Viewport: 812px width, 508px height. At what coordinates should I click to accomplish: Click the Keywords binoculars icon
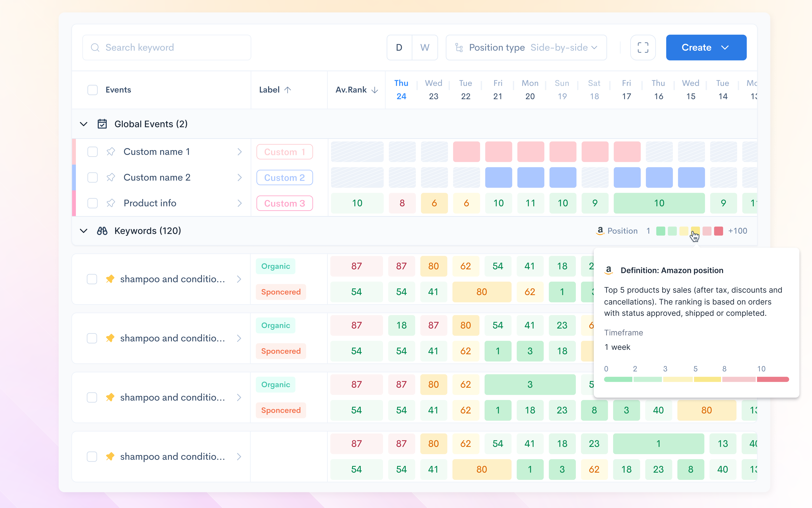pos(102,231)
